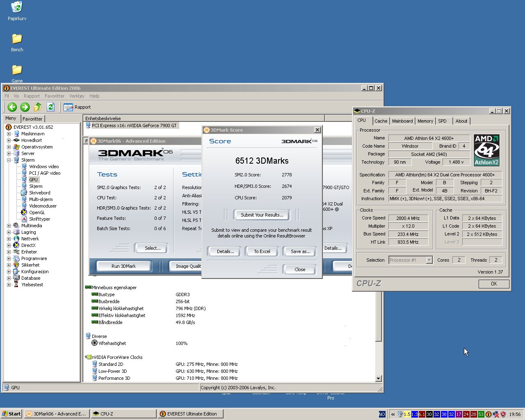Select the DirectX icon in EVEREST tree
The image size is (525, 420).
(16, 245)
